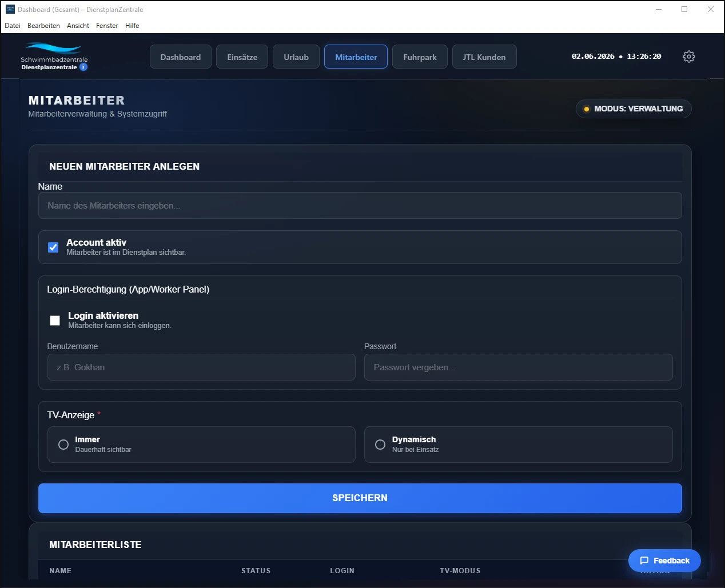Open the Urlaub tab

pos(296,57)
